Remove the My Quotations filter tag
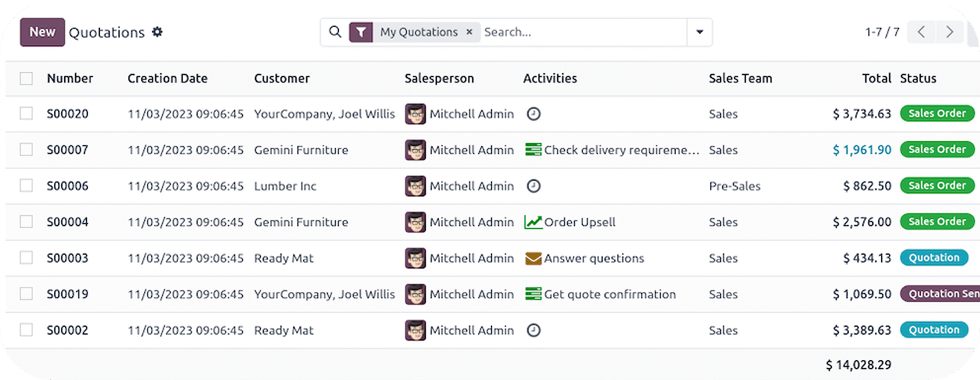Viewport: 980px width, 380px height. point(469,32)
